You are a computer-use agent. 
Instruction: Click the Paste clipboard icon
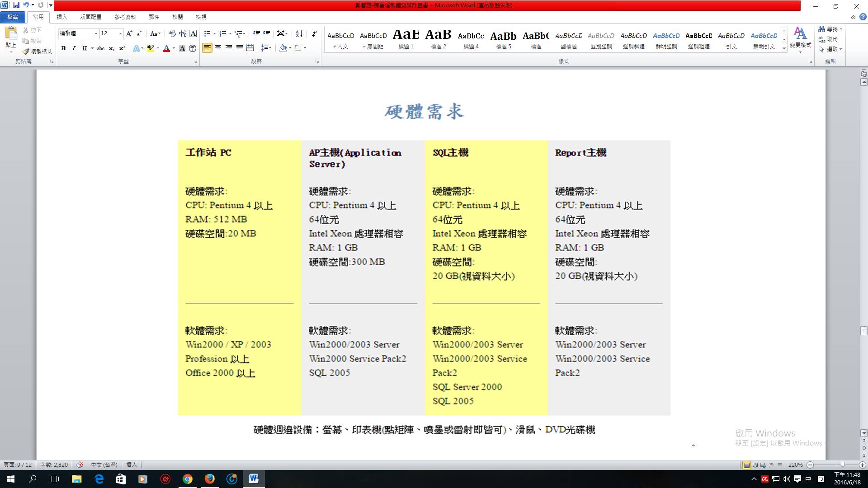click(x=11, y=33)
